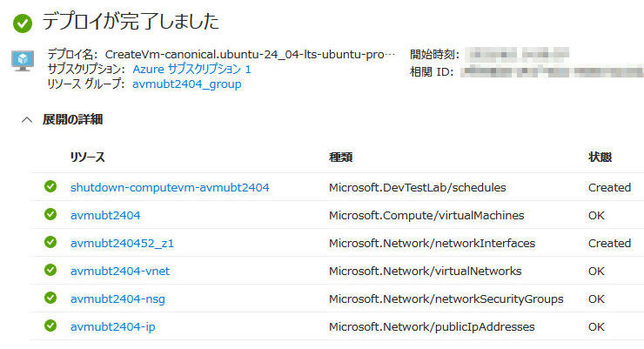This screenshot has width=644, height=349.
Task: Click Microsoft.Network/virtualNetworks type cell
Action: pyautogui.click(x=425, y=272)
